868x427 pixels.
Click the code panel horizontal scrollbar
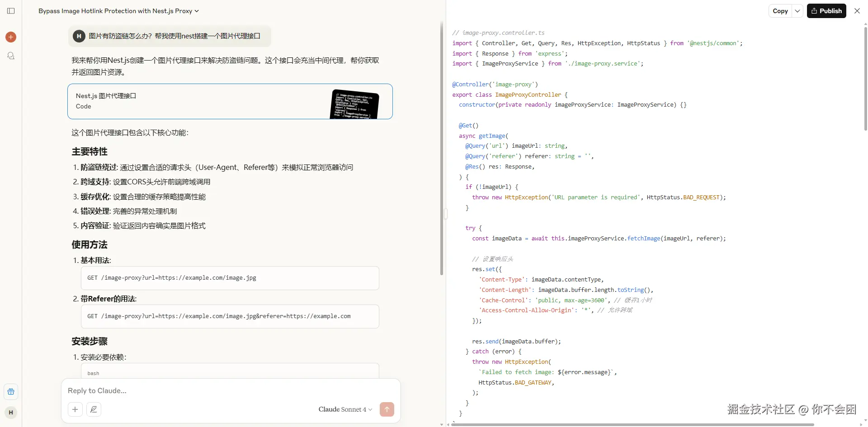tap(632, 425)
